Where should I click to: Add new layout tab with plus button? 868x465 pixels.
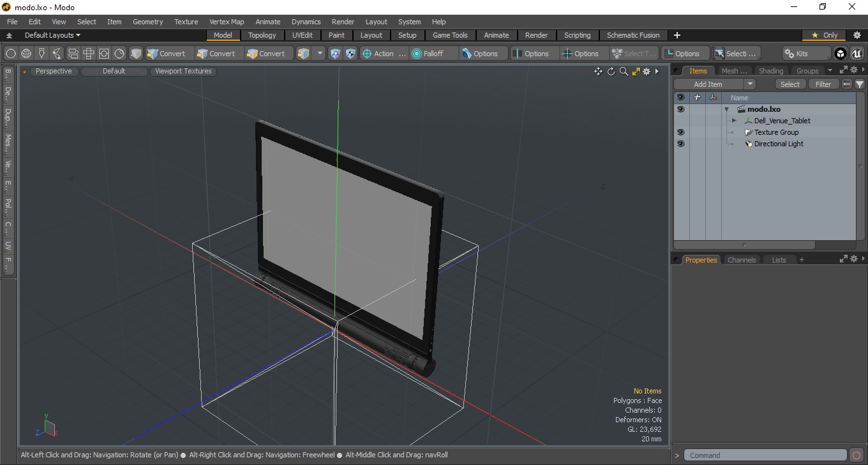click(x=677, y=35)
